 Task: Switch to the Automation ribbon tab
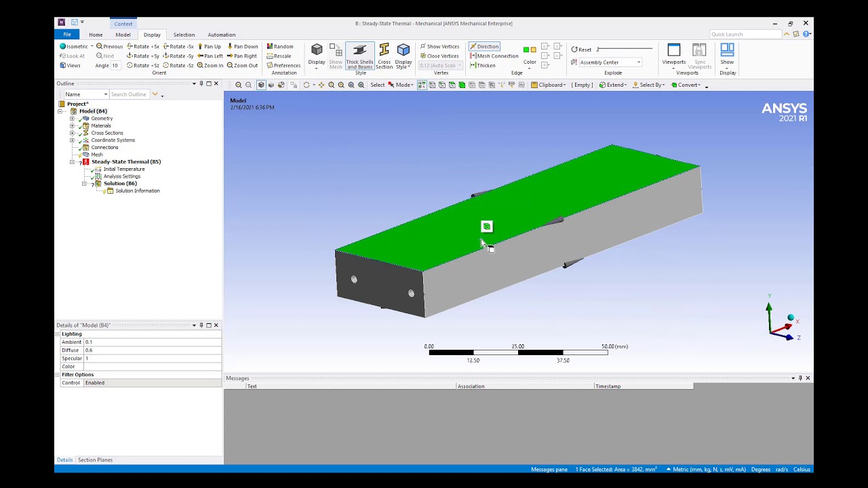coord(222,35)
